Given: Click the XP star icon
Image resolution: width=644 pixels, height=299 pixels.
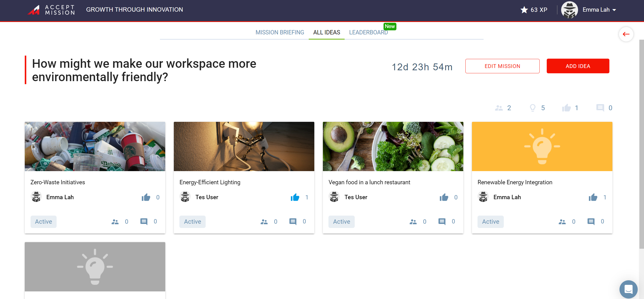Looking at the screenshot, I should click(524, 10).
